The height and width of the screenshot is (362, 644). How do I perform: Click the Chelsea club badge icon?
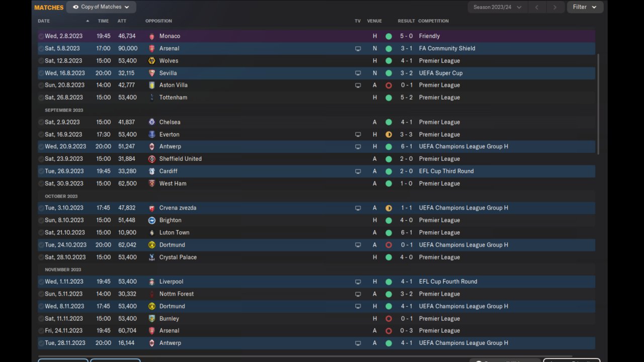pos(152,122)
